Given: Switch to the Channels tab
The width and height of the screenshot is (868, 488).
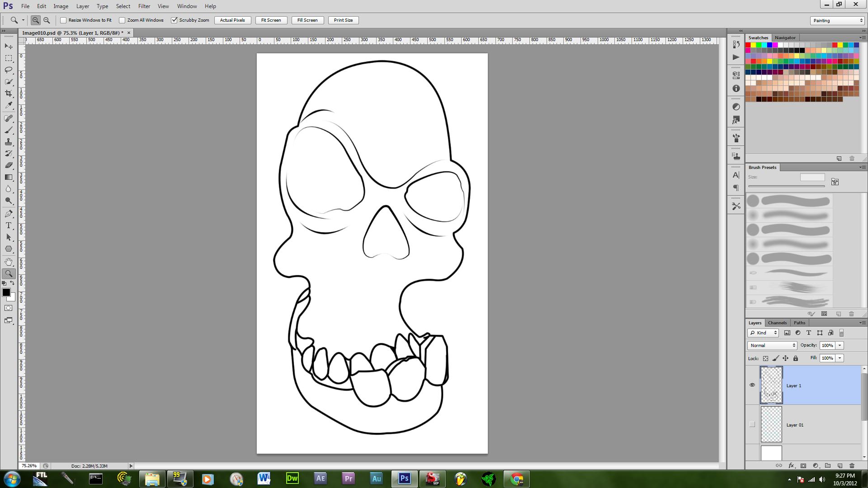Looking at the screenshot, I should pos(777,323).
